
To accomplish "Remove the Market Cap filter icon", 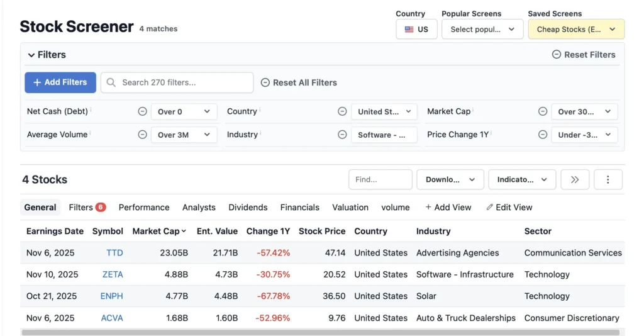I will 542,111.
